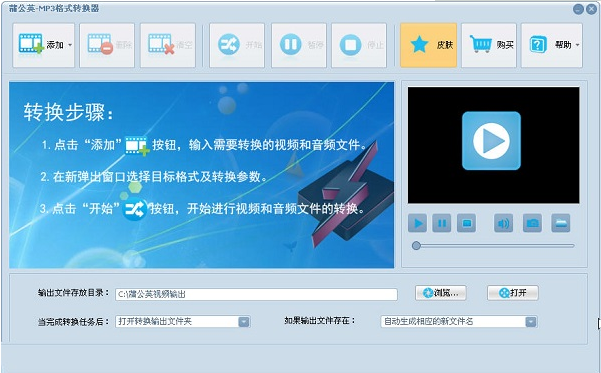Image resolution: width=601 pixels, height=373 pixels.
Task: Open the 购买 shopping cart button
Action: click(x=489, y=45)
